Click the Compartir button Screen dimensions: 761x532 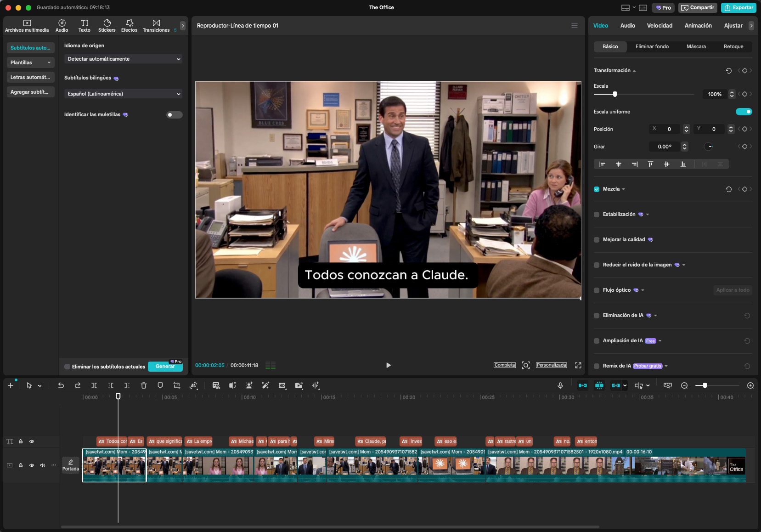pyautogui.click(x=698, y=7)
